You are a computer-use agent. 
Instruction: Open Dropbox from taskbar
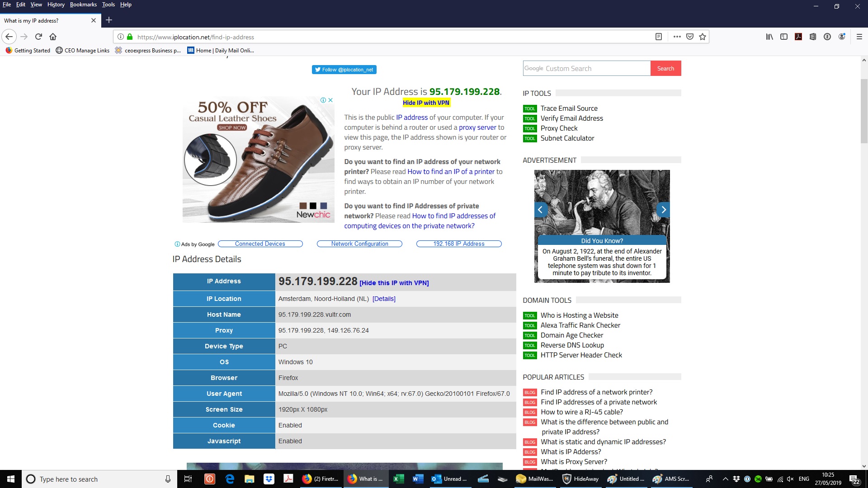click(x=269, y=479)
